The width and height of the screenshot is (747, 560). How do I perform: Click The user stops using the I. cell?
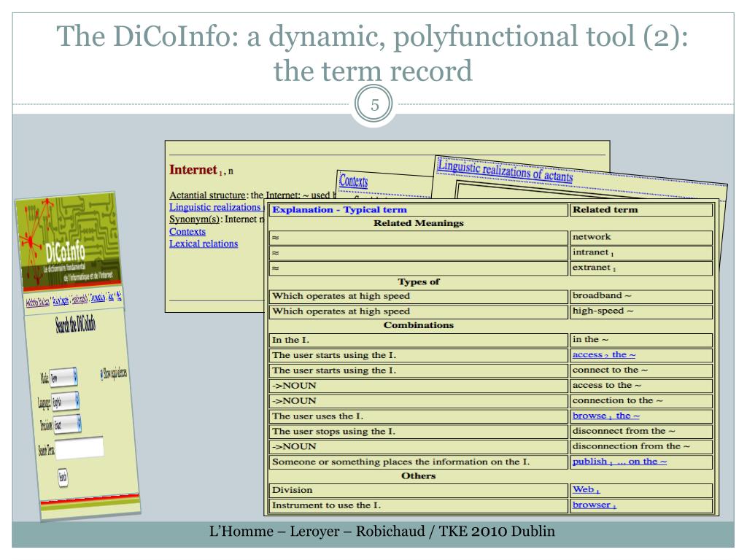click(419, 431)
